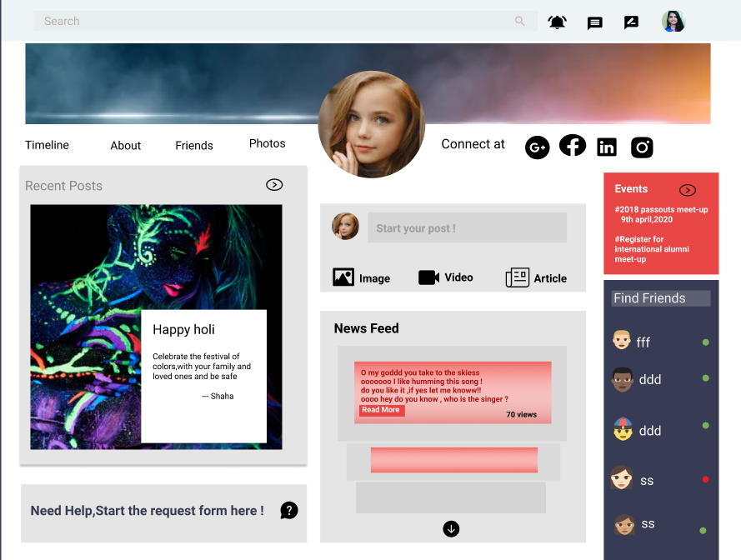Connect via the LinkedIn icon
The image size is (741, 560).
point(607,147)
